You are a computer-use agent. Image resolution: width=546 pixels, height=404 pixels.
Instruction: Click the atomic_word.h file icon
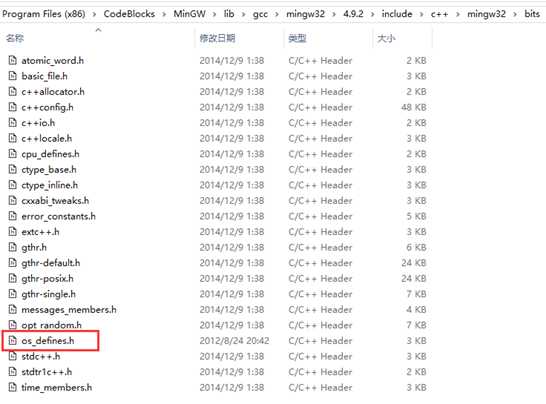[13, 60]
